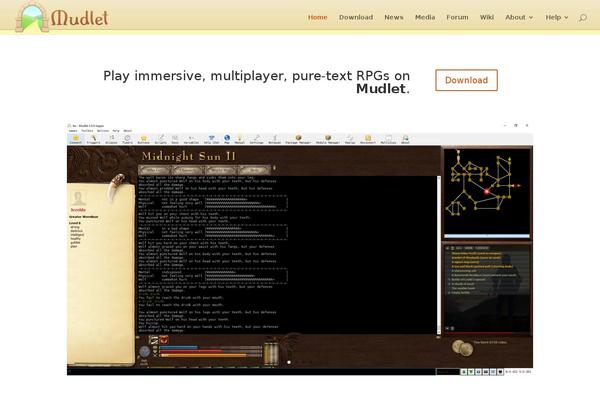Click the Map globe icon in toolbar
This screenshot has width=600, height=400.
point(227,139)
